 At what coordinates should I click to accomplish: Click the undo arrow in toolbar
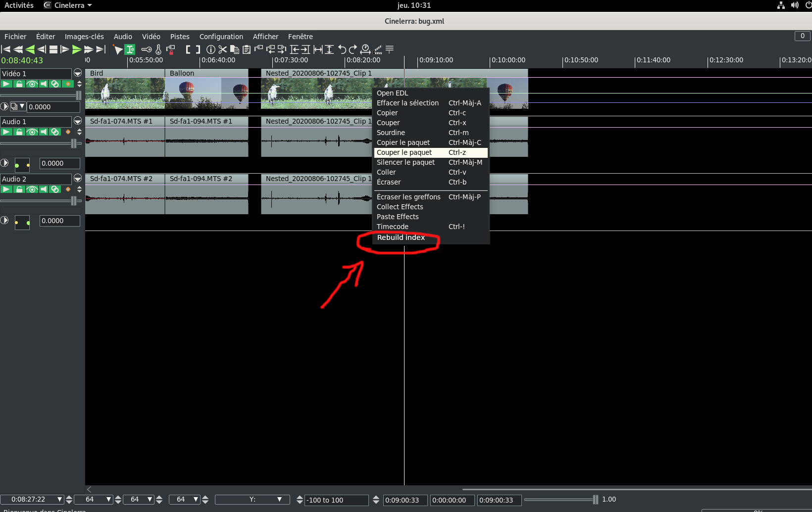(342, 49)
